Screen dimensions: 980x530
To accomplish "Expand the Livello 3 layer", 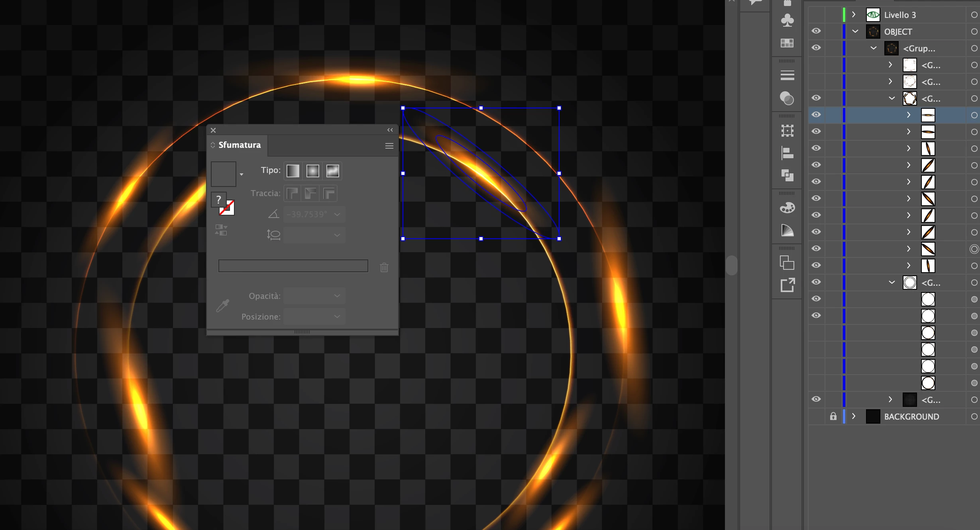I will point(854,14).
